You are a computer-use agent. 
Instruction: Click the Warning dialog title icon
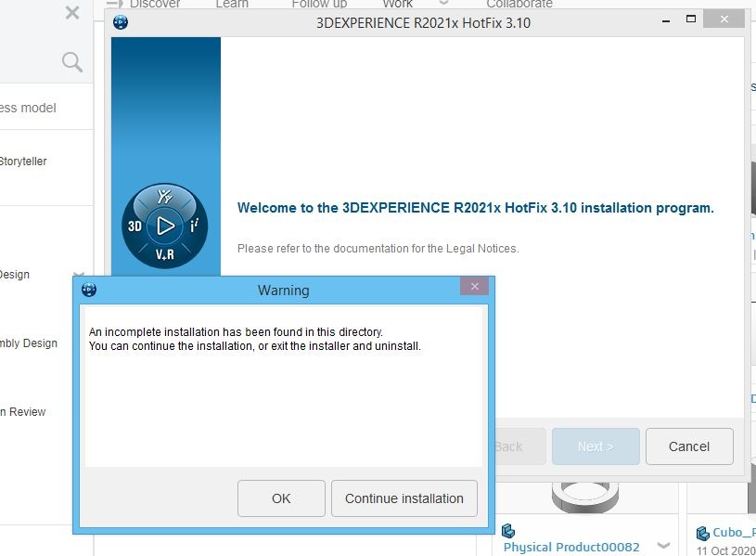pyautogui.click(x=89, y=290)
